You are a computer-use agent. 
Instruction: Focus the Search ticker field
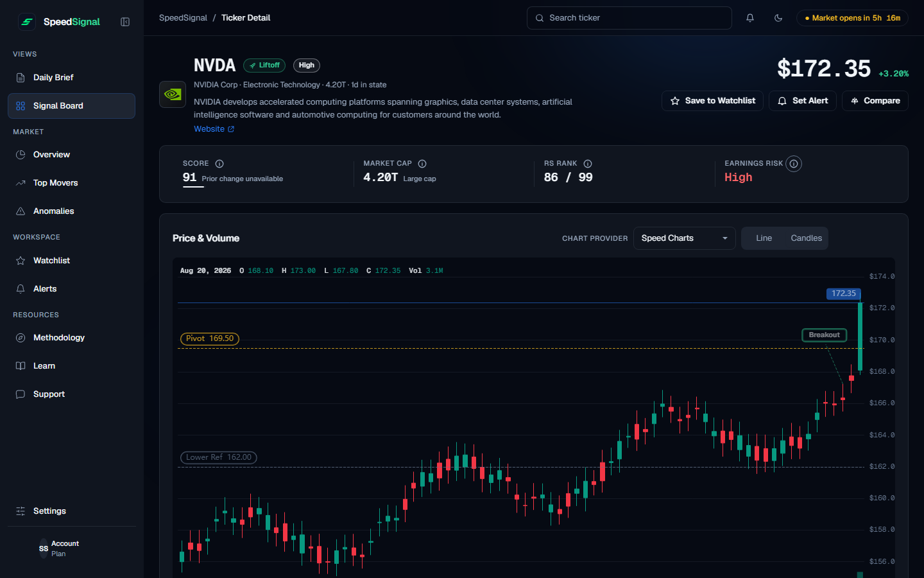point(629,18)
